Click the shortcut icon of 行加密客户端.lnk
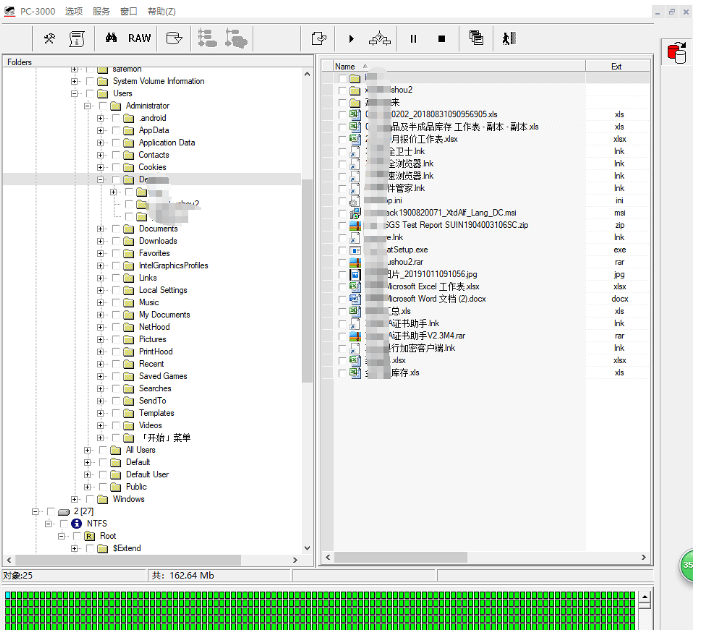The width and height of the screenshot is (701, 630). [x=355, y=348]
